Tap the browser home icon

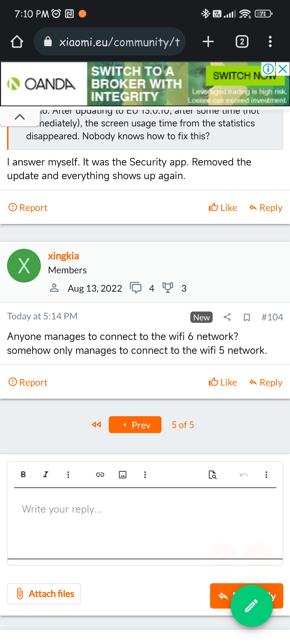point(17,41)
